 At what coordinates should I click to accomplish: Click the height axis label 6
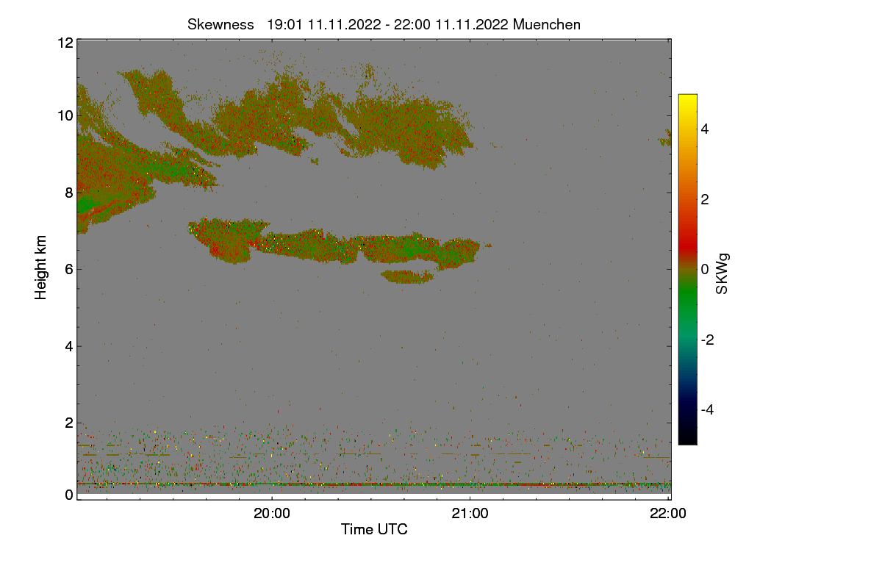click(x=68, y=269)
